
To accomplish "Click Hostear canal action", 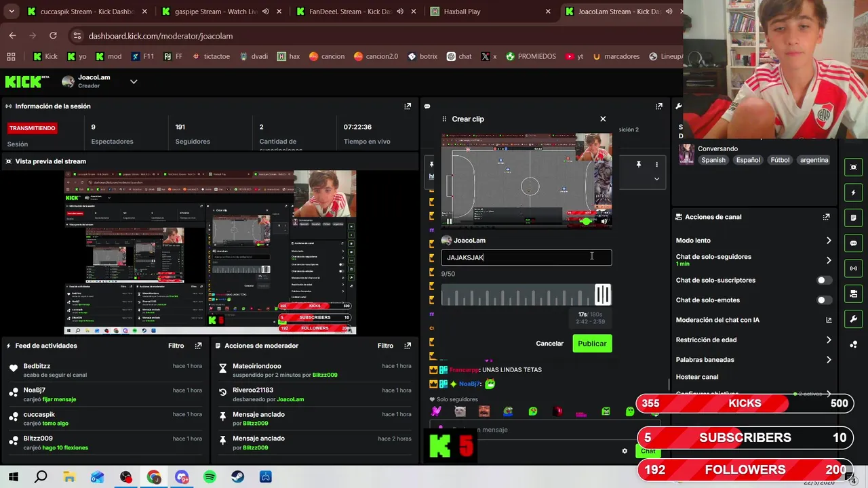I will click(697, 377).
